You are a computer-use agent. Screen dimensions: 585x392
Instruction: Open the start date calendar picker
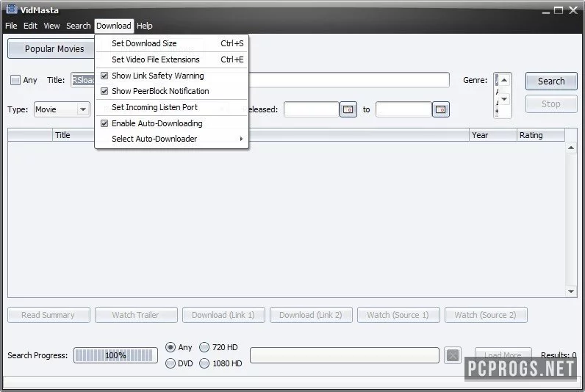(x=348, y=109)
